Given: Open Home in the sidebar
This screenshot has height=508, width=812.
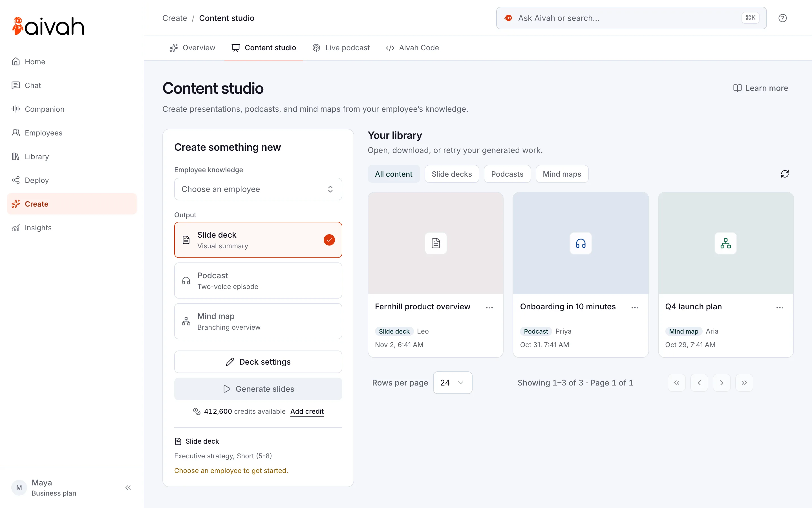Looking at the screenshot, I should pyautogui.click(x=72, y=62).
